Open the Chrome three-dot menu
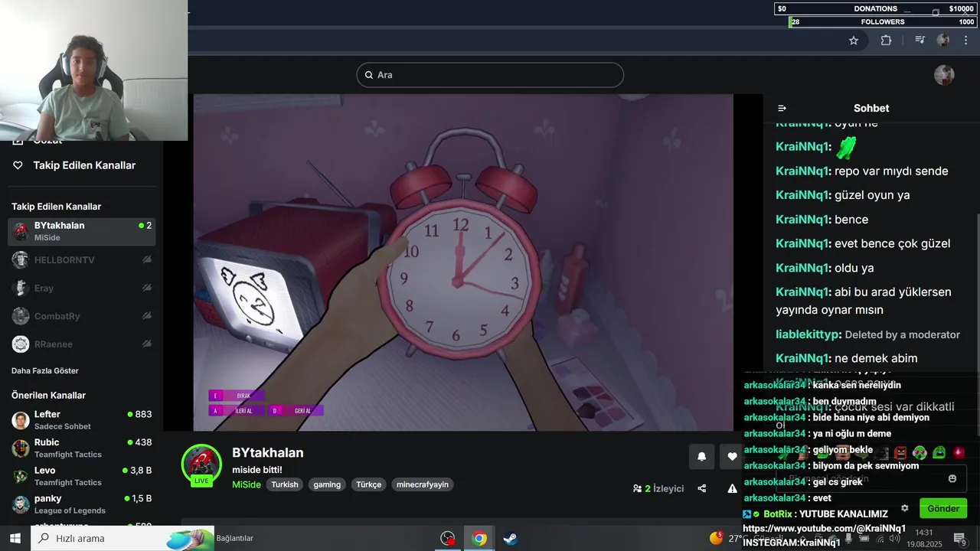980x551 pixels. (966, 41)
